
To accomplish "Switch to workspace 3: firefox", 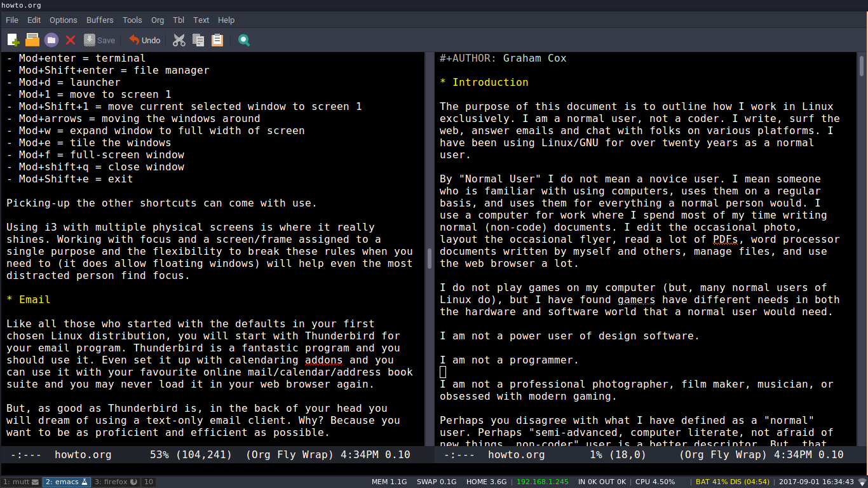I will pos(116,482).
